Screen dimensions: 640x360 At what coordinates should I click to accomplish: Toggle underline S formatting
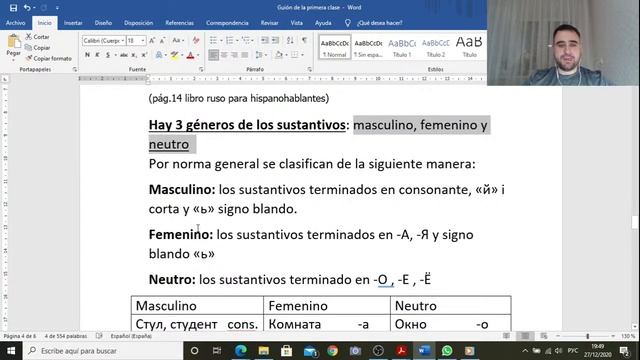tap(108, 55)
